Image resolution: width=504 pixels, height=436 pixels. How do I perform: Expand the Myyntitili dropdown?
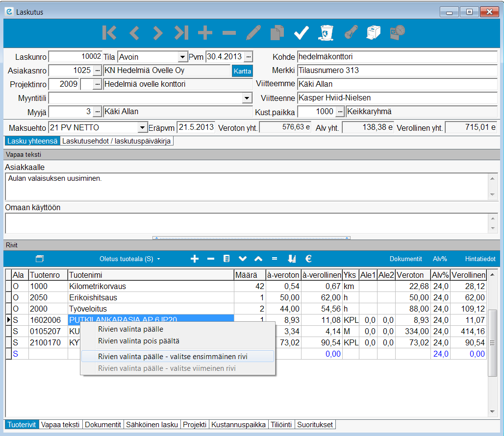click(247, 98)
